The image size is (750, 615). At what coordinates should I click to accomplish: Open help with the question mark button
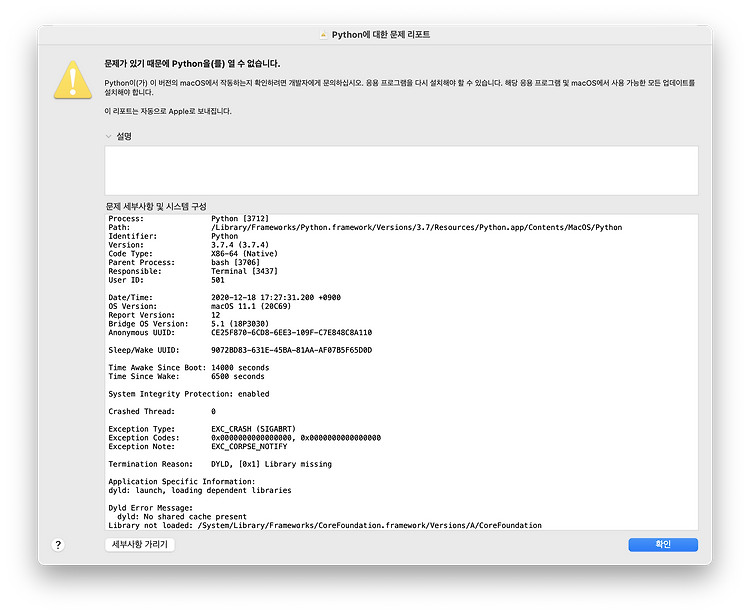click(58, 545)
